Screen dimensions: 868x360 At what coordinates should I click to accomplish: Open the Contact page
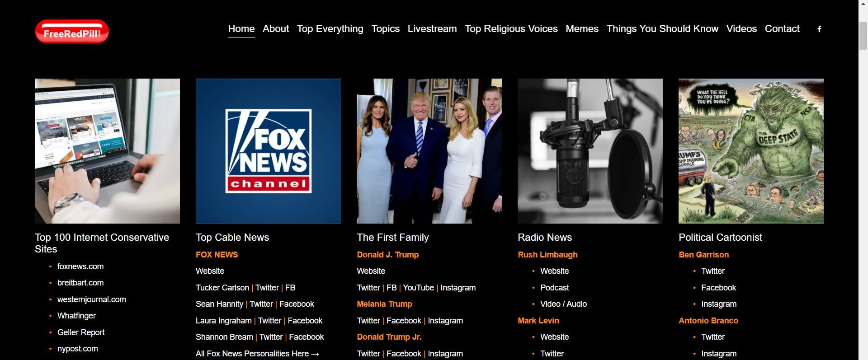click(782, 29)
